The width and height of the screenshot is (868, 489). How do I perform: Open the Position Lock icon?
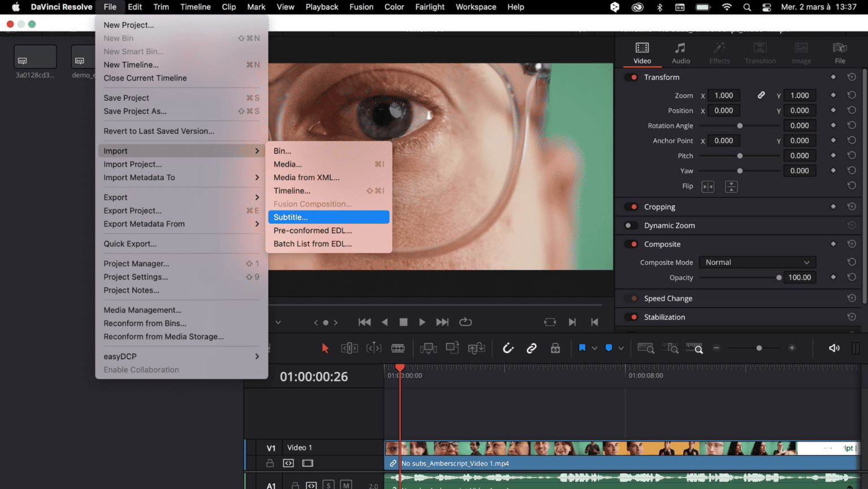pos(556,348)
